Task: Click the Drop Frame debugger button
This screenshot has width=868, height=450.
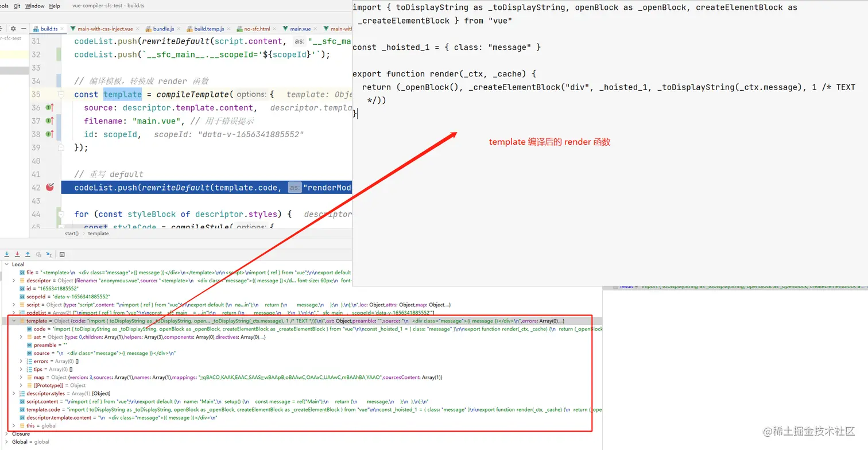Action: click(38, 254)
